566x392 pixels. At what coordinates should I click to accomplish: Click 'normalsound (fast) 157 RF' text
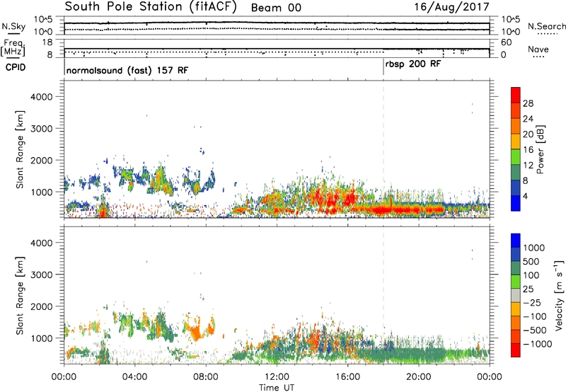tap(127, 70)
